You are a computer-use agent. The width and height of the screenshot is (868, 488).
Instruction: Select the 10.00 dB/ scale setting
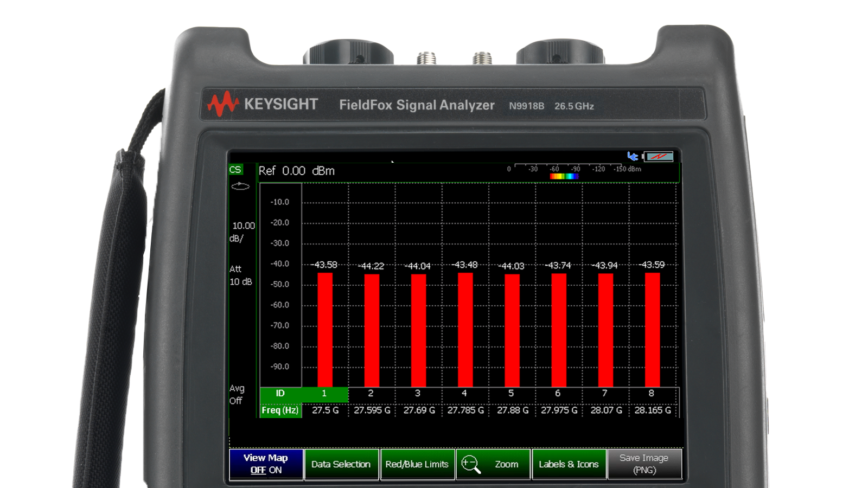coord(242,232)
